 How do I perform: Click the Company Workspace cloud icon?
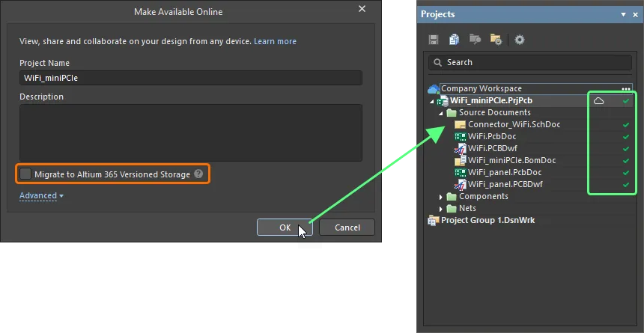[x=434, y=89]
